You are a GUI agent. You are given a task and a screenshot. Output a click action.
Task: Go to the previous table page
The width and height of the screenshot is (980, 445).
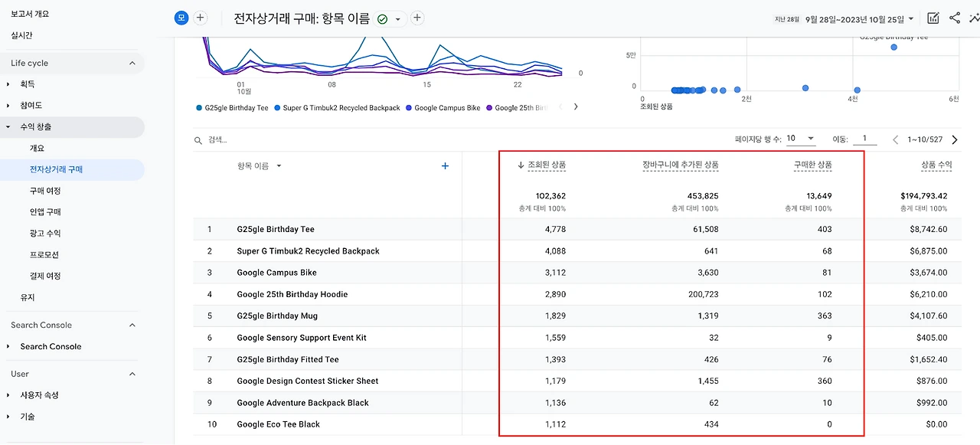pos(896,139)
